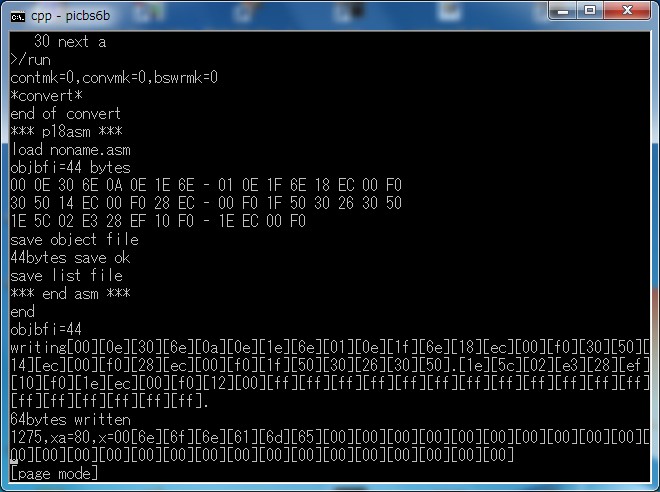
Task: Click the line starting '1275,xa=80,x=00'
Action: tap(330, 437)
